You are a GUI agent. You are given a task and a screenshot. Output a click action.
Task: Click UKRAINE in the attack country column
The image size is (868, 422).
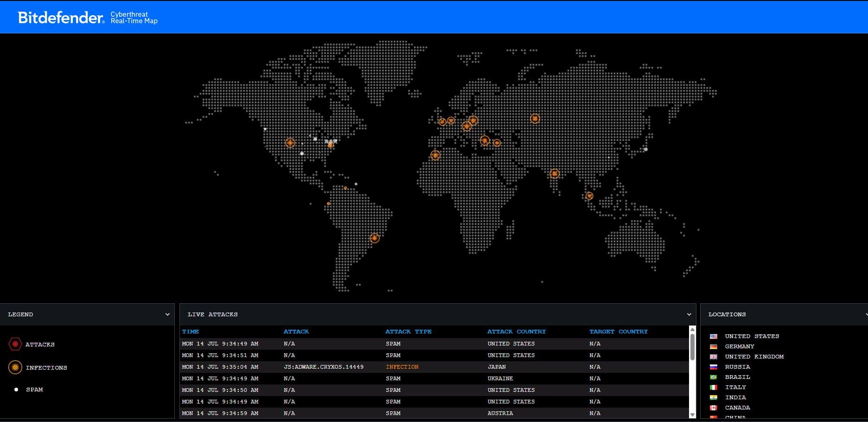tap(500, 378)
